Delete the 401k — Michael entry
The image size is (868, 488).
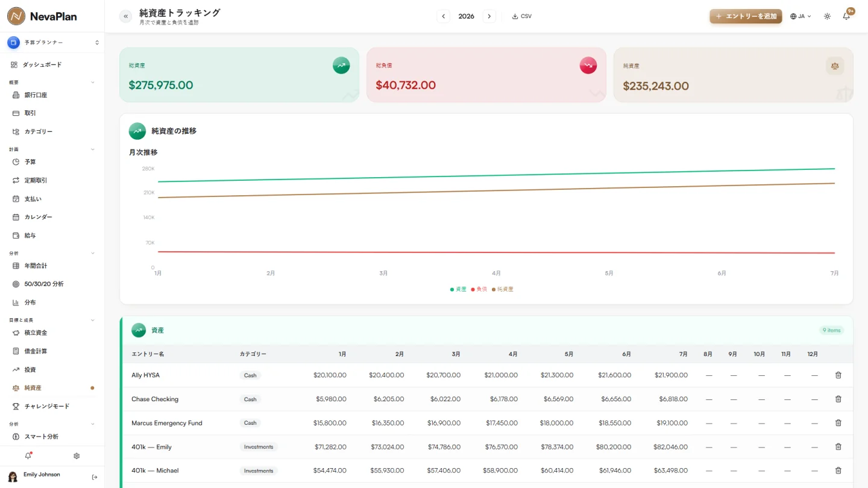[x=838, y=471]
